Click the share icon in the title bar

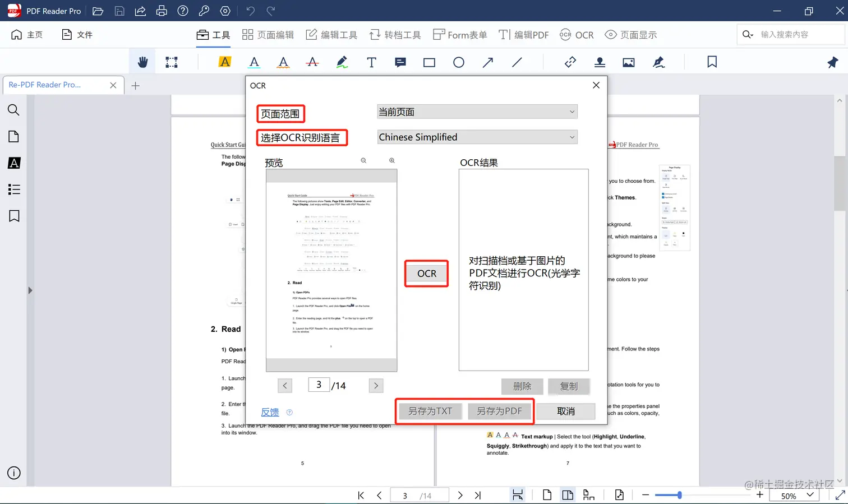[x=140, y=11]
